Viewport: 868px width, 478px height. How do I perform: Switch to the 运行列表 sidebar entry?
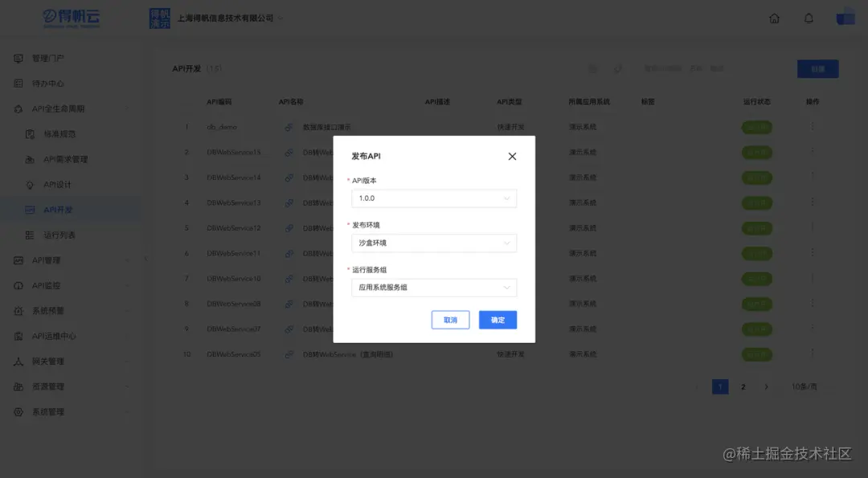(x=58, y=235)
